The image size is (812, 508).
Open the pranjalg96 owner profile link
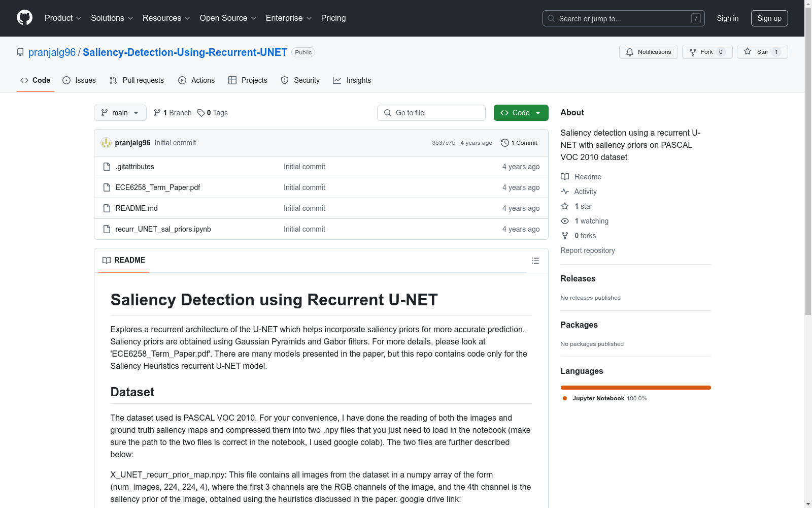[52, 52]
